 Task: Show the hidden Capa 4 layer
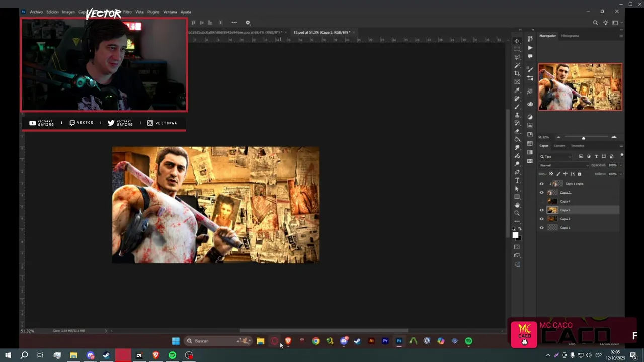pos(542,201)
